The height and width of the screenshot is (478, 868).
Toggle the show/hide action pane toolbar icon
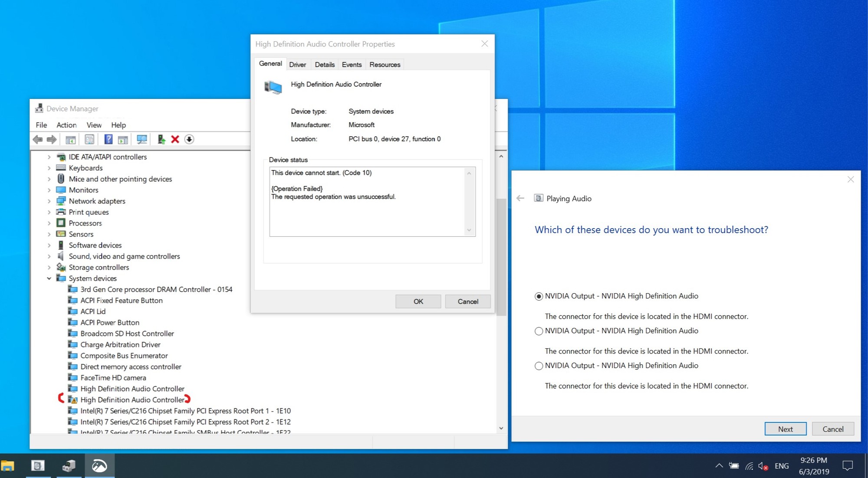pyautogui.click(x=123, y=139)
